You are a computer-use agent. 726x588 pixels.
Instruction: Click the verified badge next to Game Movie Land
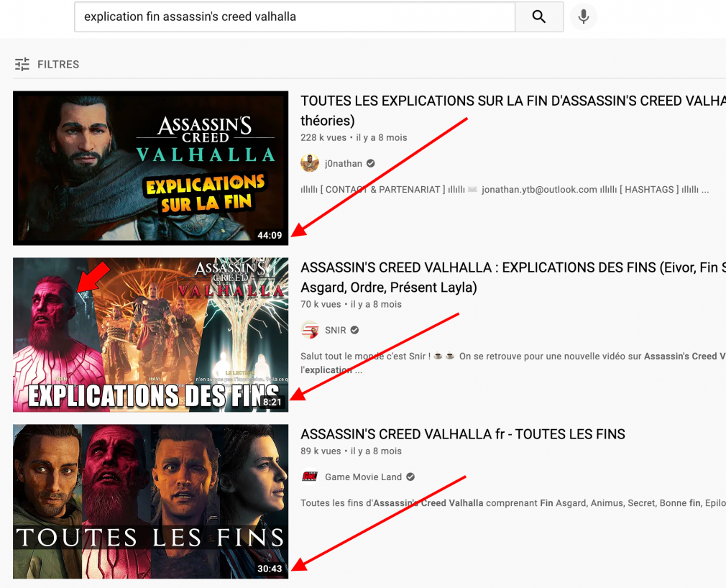pos(410,477)
